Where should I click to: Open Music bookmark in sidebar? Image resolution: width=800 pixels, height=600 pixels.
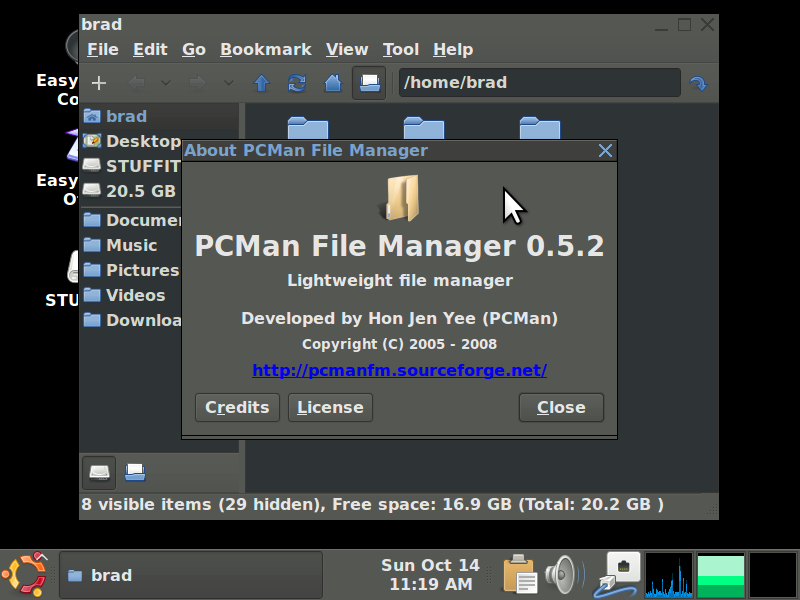tap(132, 245)
